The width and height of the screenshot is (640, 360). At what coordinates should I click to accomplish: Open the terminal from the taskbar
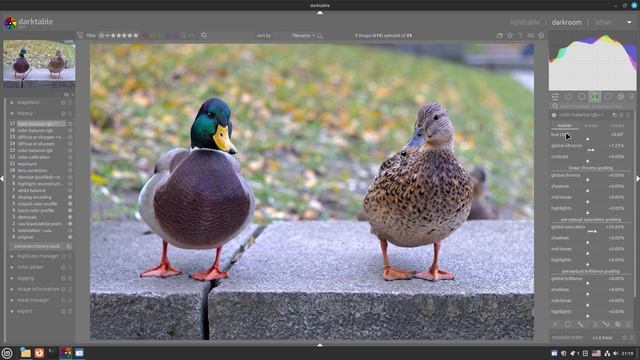pyautogui.click(x=53, y=353)
